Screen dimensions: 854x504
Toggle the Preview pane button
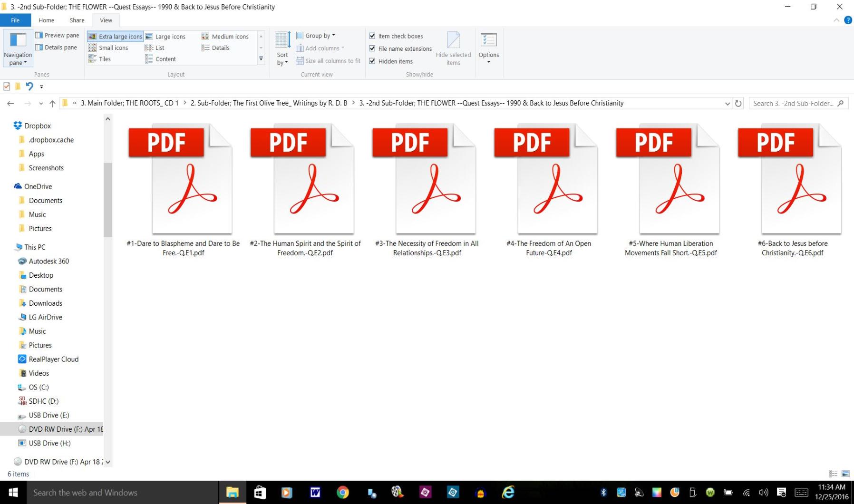pos(57,35)
